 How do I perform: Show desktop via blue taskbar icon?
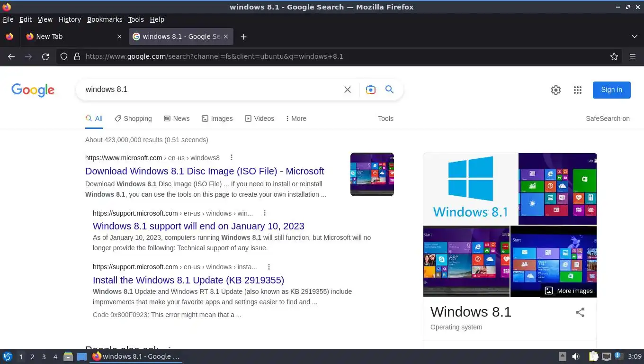(x=82, y=356)
